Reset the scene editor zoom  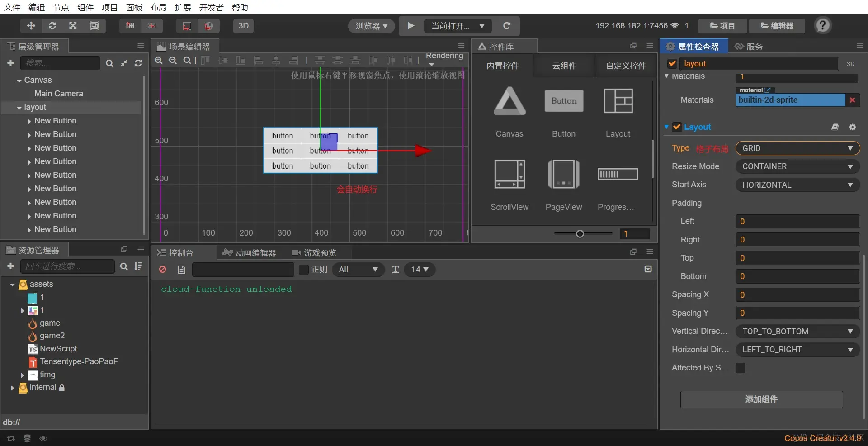coord(187,60)
